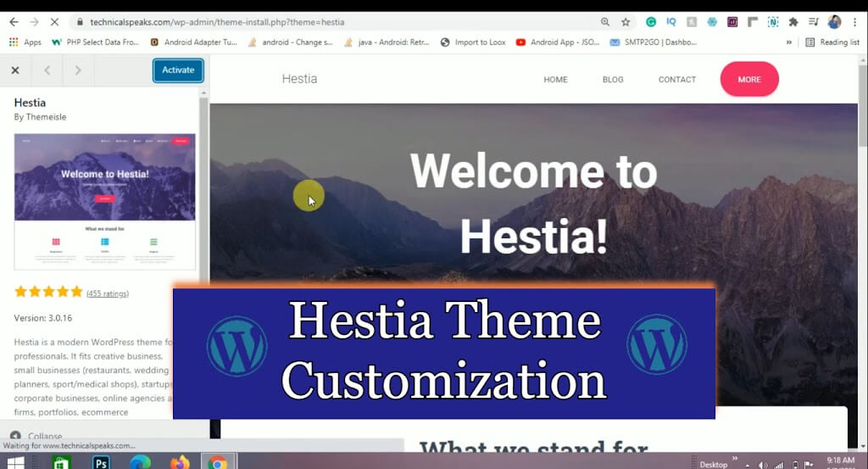The width and height of the screenshot is (868, 469).
Task: Show hidden system tray icons
Action: [748, 465]
